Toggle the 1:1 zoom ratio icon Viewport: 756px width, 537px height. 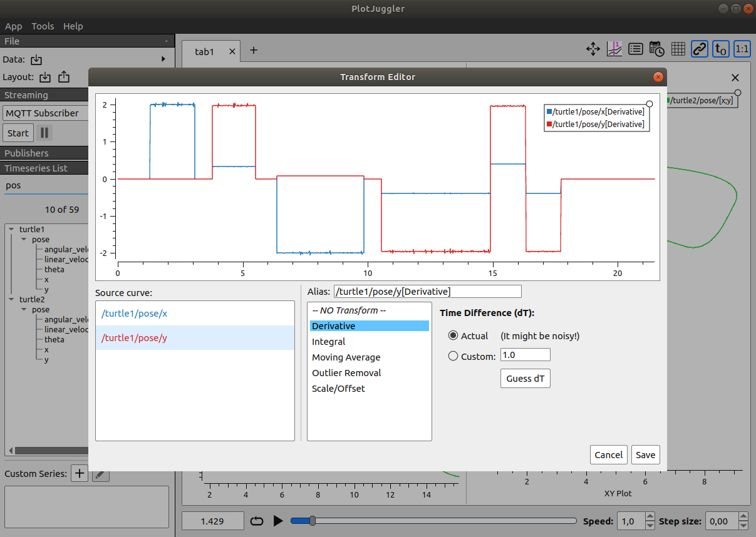[742, 49]
